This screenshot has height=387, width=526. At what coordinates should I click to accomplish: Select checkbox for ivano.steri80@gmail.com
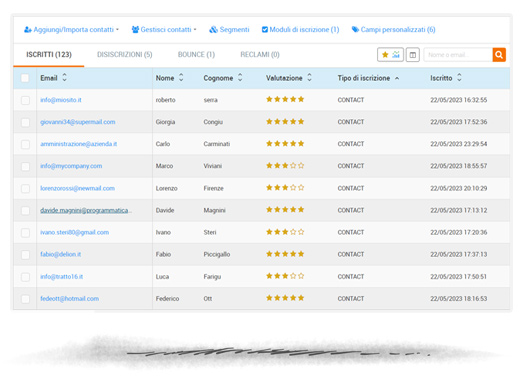(25, 233)
